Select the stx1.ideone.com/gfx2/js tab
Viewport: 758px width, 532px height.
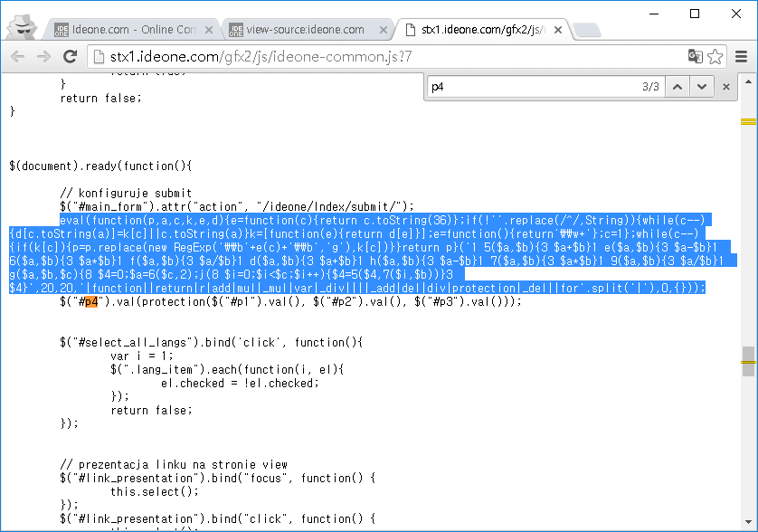[x=483, y=30]
